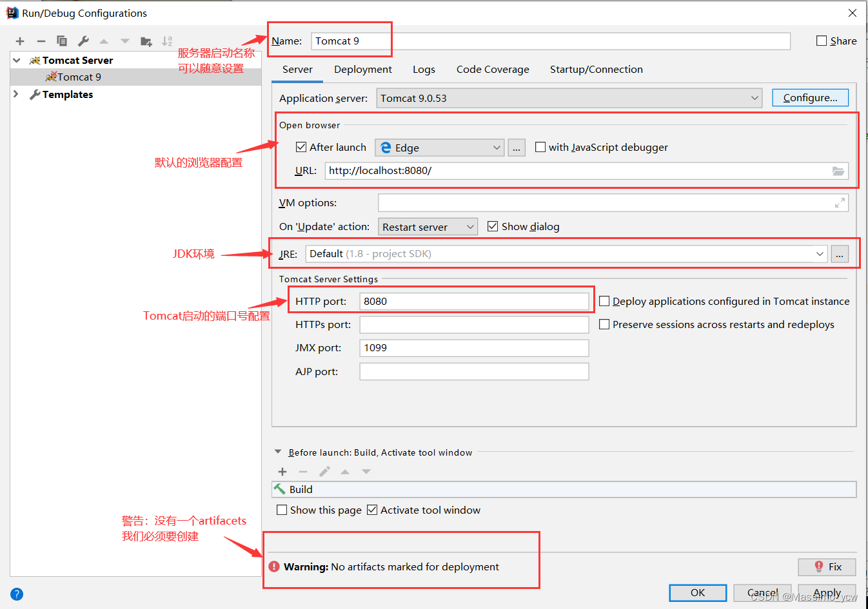Click the URL input field
868x609 pixels.
[587, 171]
